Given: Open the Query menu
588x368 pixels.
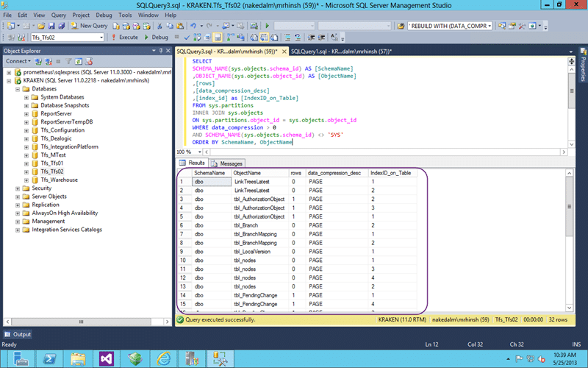Looking at the screenshot, I should tap(59, 15).
